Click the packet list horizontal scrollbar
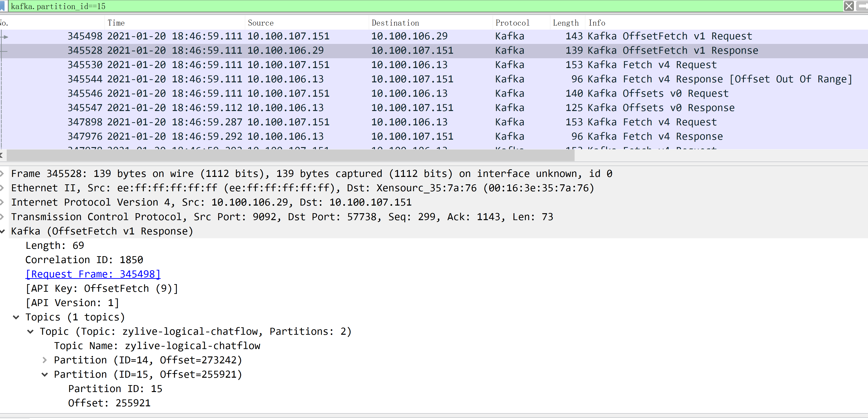 pyautogui.click(x=290, y=155)
